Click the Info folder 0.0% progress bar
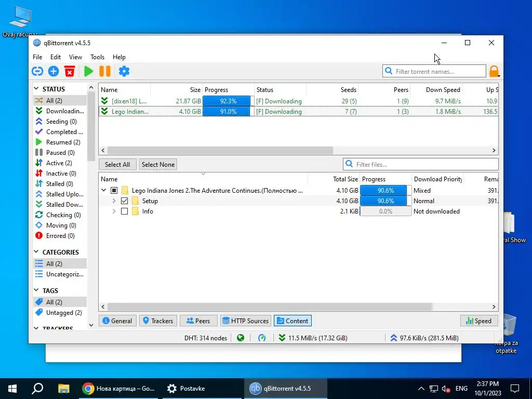The image size is (532, 399). (386, 211)
